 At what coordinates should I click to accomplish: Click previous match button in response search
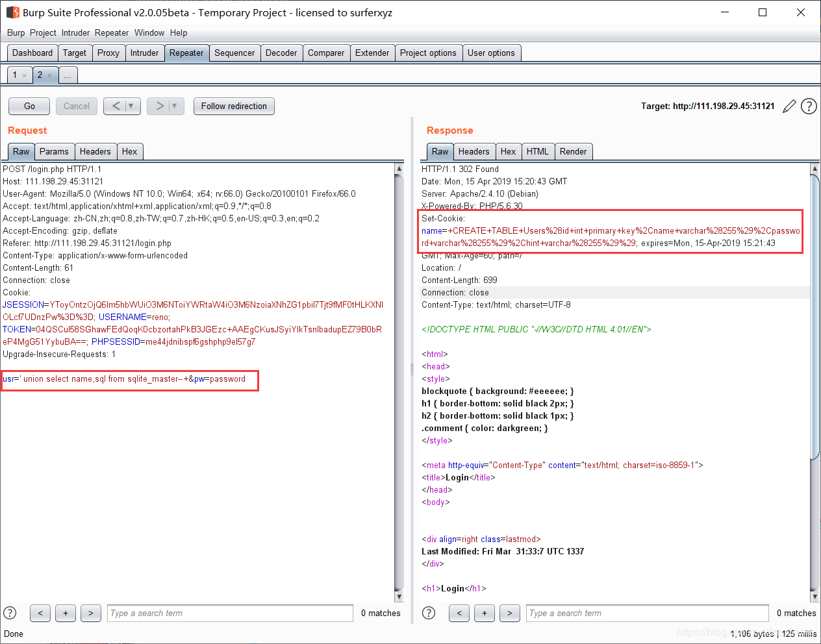tap(459, 613)
